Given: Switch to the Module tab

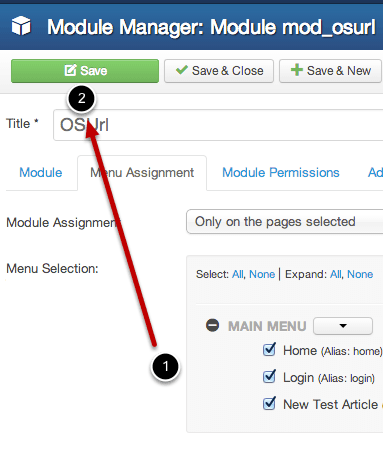Looking at the screenshot, I should pos(41,172).
